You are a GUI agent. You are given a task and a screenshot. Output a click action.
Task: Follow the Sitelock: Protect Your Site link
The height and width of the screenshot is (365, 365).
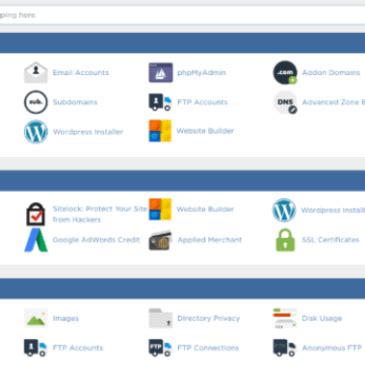[x=100, y=214]
